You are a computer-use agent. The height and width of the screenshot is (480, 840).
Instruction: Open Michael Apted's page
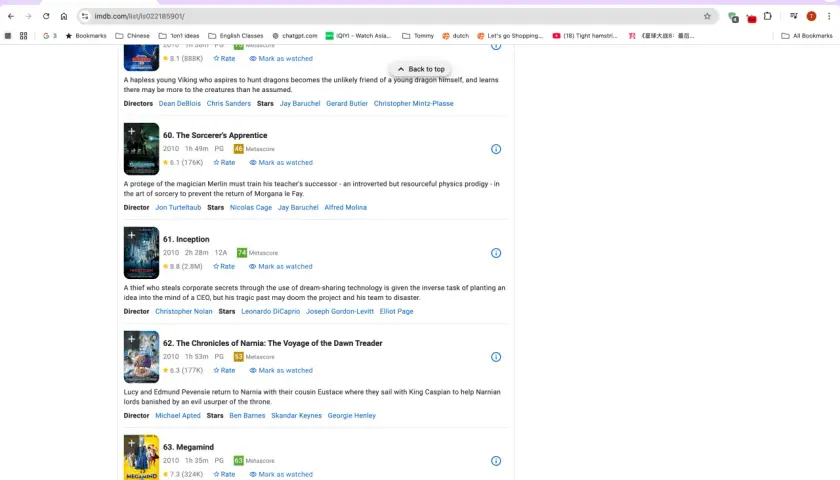point(178,415)
